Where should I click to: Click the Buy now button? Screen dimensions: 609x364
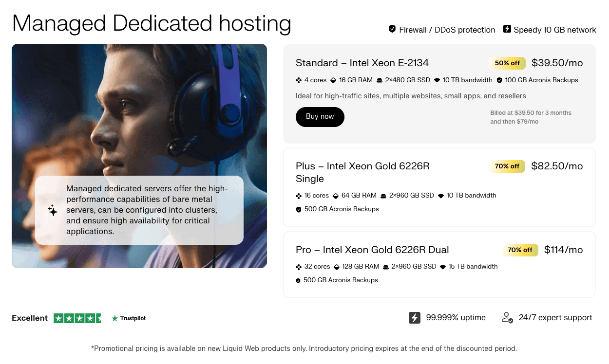point(320,117)
